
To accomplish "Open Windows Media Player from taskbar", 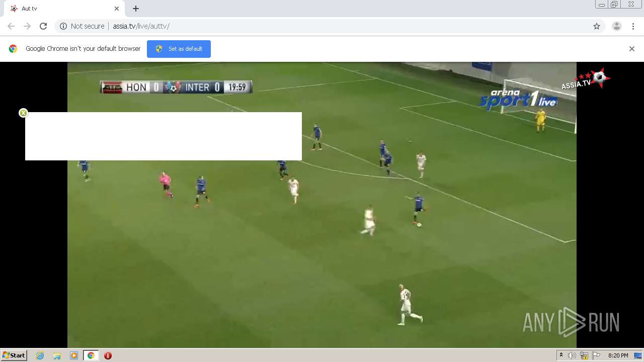I will [74, 355].
